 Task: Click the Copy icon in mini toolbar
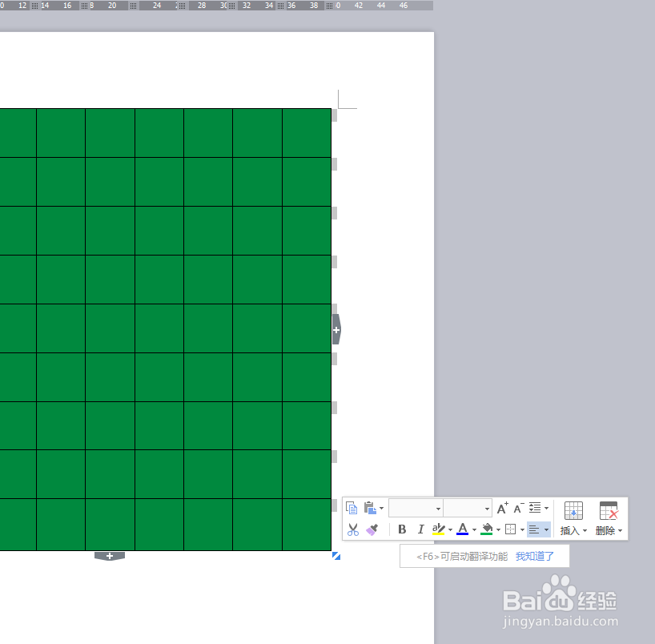coord(352,508)
